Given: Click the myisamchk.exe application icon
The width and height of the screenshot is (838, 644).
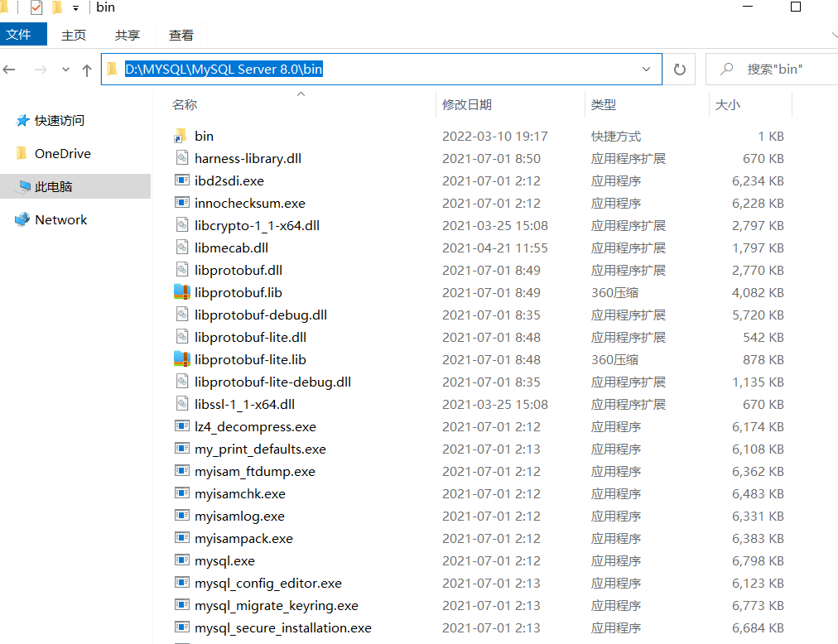Looking at the screenshot, I should 182,493.
